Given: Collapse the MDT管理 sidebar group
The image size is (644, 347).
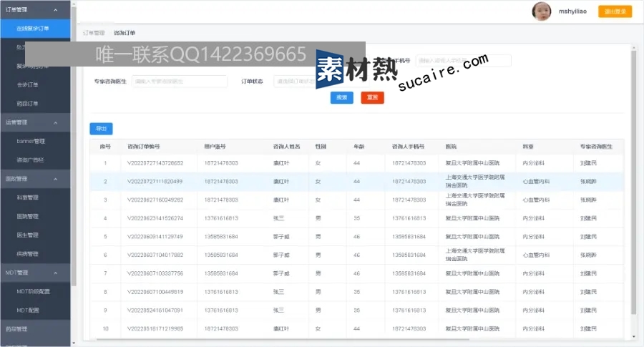Looking at the screenshot, I should pos(56,273).
